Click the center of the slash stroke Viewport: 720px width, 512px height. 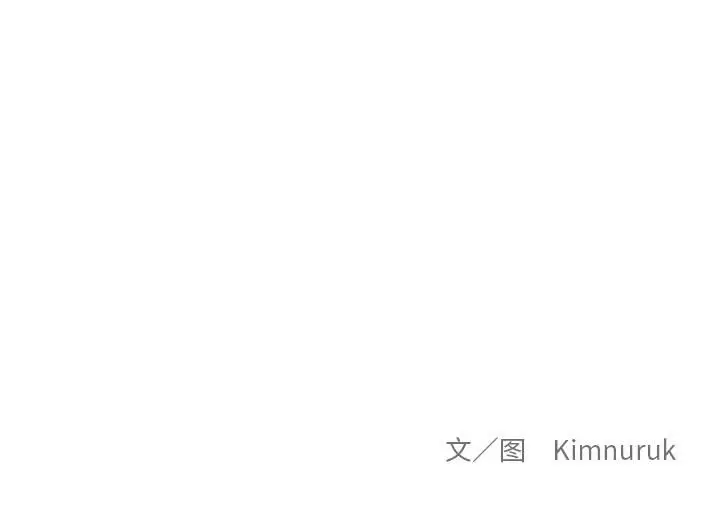(485, 450)
